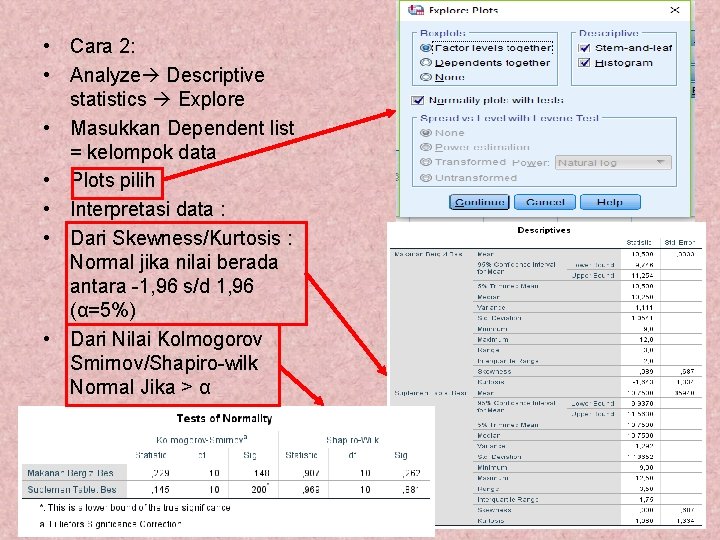Image resolution: width=720 pixels, height=540 pixels.
Task: Click 'Plots pilih' text
Action: pyautogui.click(x=113, y=180)
